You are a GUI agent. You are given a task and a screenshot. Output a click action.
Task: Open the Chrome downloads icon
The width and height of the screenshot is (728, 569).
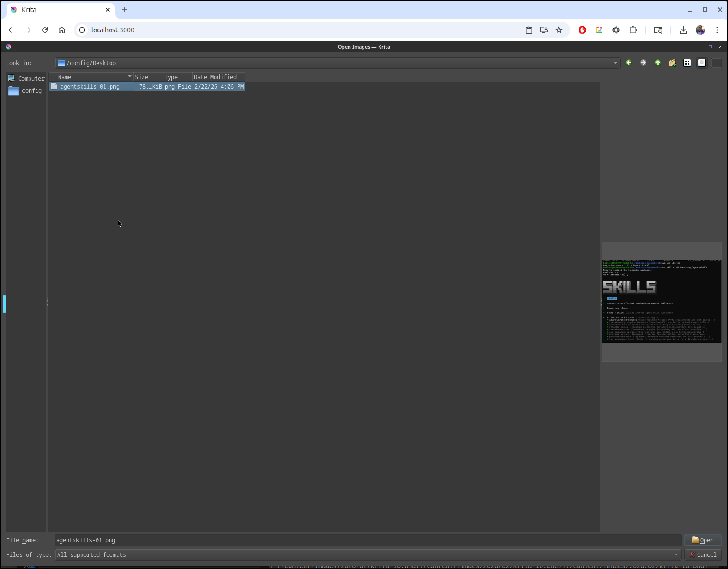click(x=683, y=30)
